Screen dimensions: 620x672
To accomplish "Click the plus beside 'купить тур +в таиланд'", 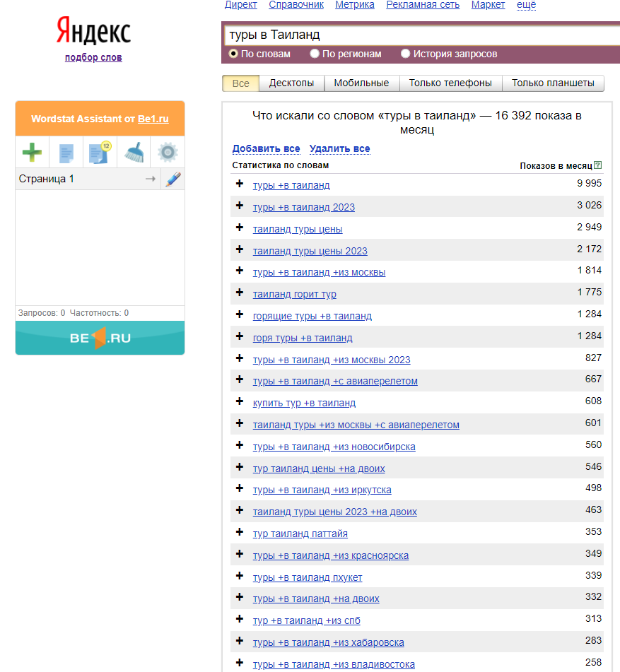I will click(x=239, y=402).
